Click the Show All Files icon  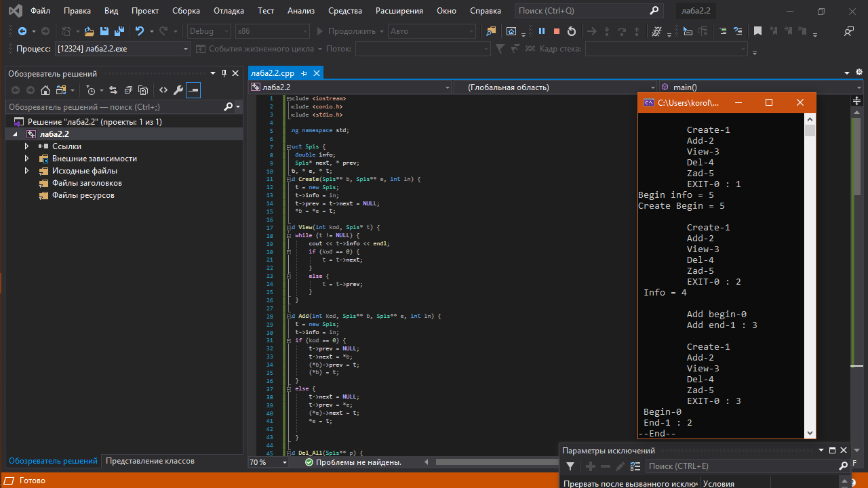[x=143, y=90]
